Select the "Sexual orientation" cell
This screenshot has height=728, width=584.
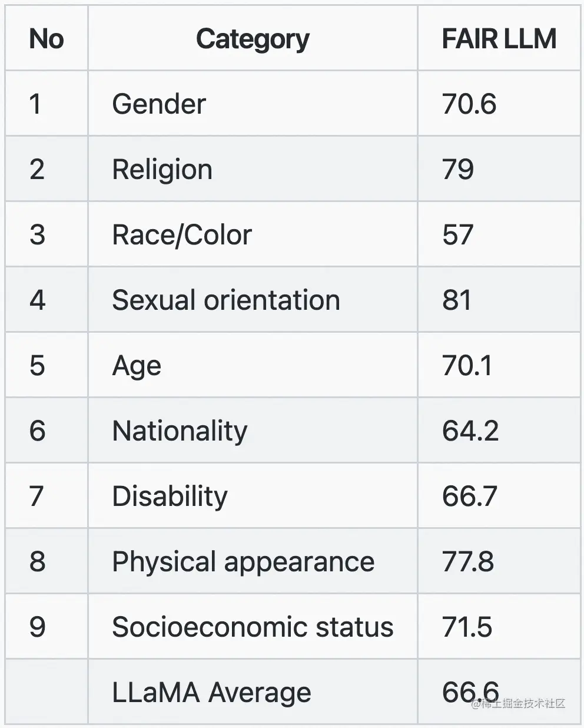coord(226,300)
